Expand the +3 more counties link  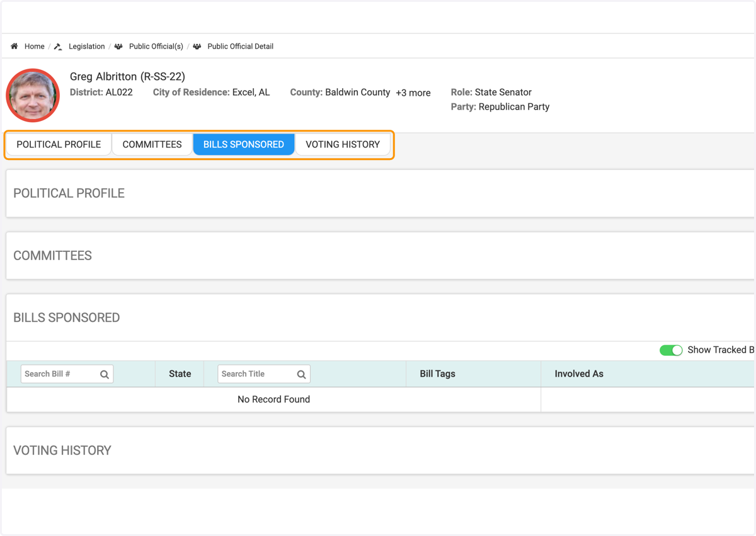413,93
